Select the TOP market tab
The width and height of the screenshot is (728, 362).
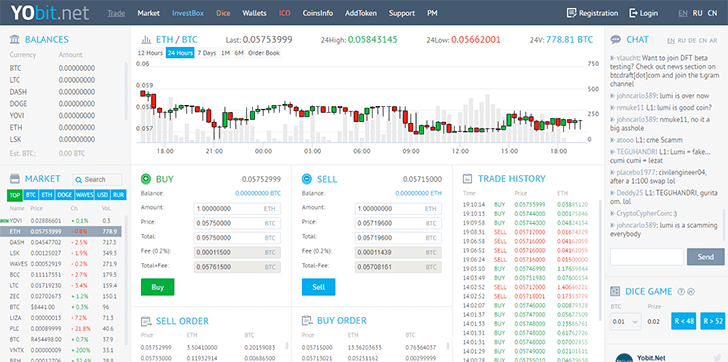click(x=15, y=195)
